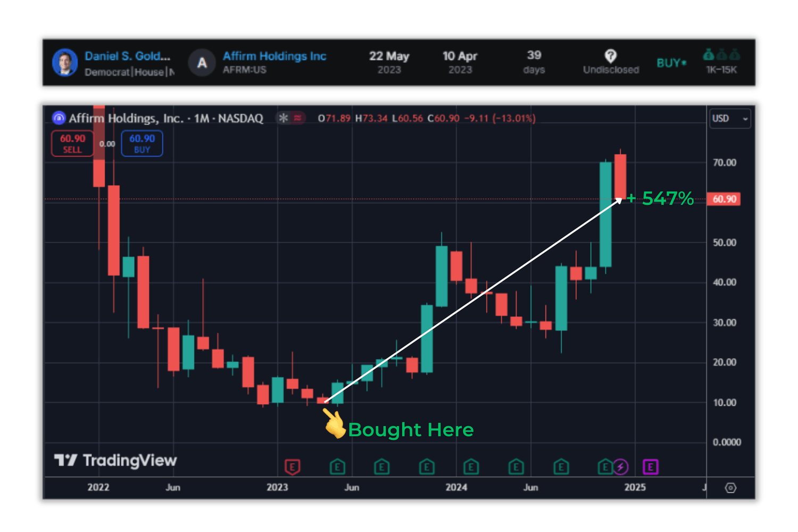Click the 2022 time axis label
Image resolution: width=798 pixels, height=532 pixels.
pyautogui.click(x=98, y=487)
